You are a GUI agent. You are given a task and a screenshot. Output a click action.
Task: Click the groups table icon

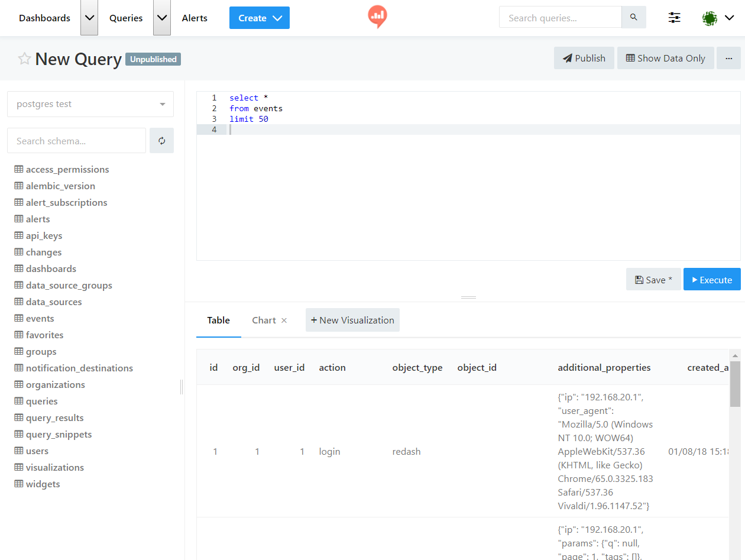click(19, 352)
